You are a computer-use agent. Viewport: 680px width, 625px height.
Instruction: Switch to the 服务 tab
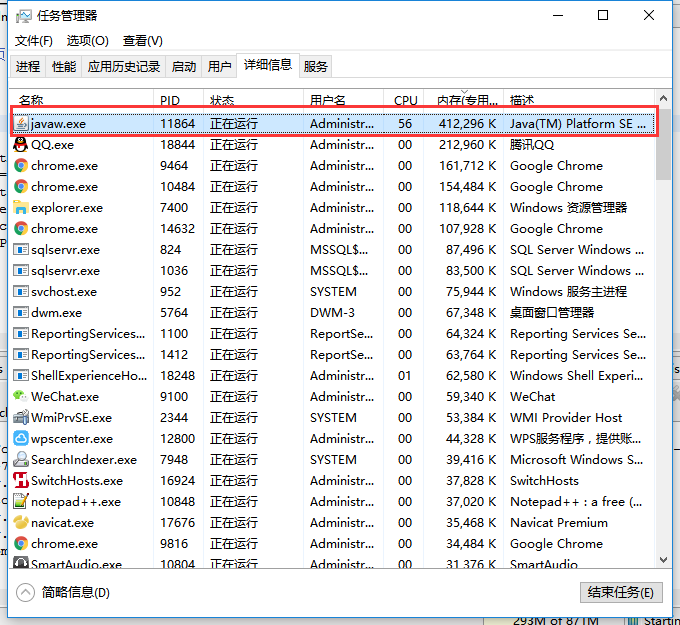[315, 66]
